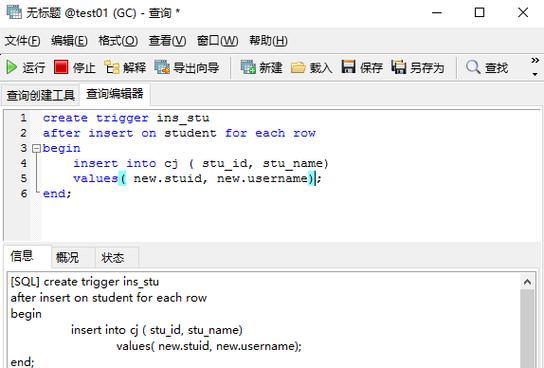The width and height of the screenshot is (544, 368).
Task: Click the message panel scroll-up arrow
Action: tap(527, 282)
